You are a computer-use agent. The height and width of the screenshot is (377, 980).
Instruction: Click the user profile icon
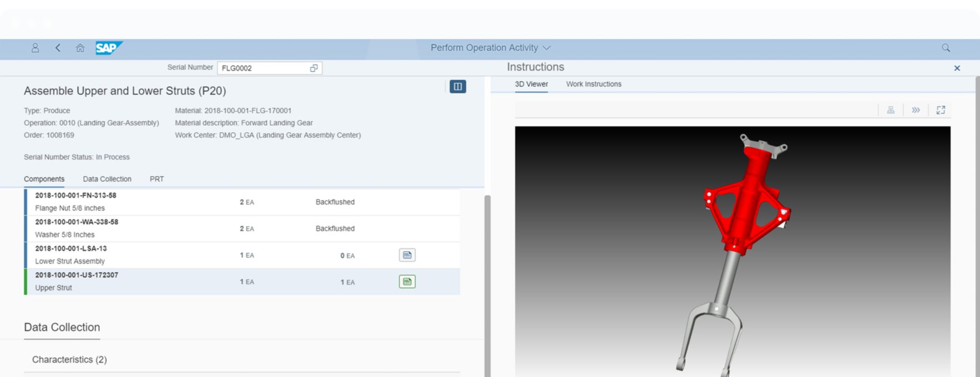[35, 48]
